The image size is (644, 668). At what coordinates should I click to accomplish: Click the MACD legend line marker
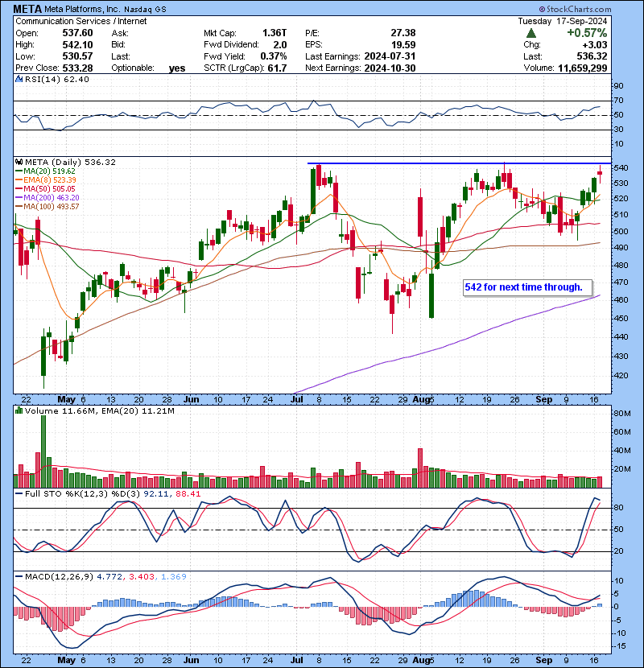pos(19,577)
